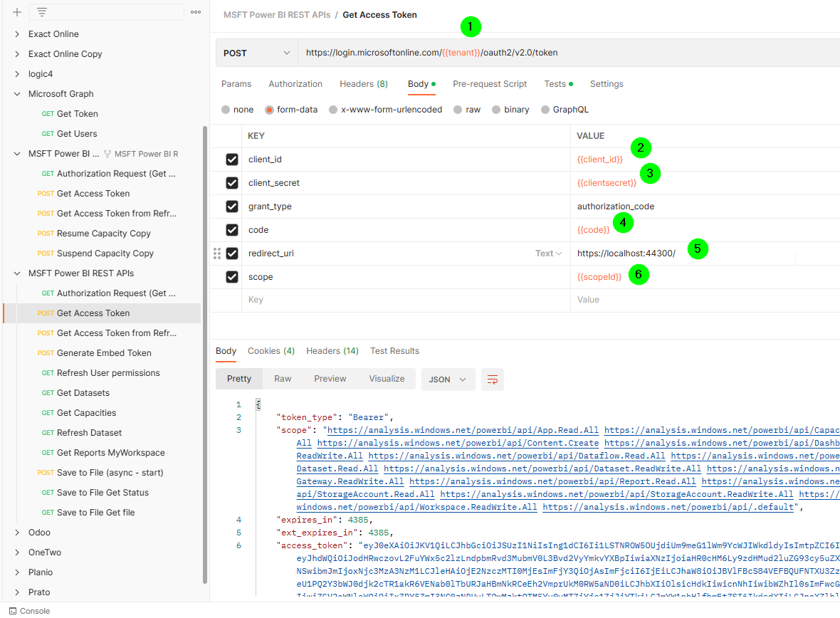Switch to the Authorization tab
Image resolution: width=840 pixels, height=618 pixels.
click(295, 84)
